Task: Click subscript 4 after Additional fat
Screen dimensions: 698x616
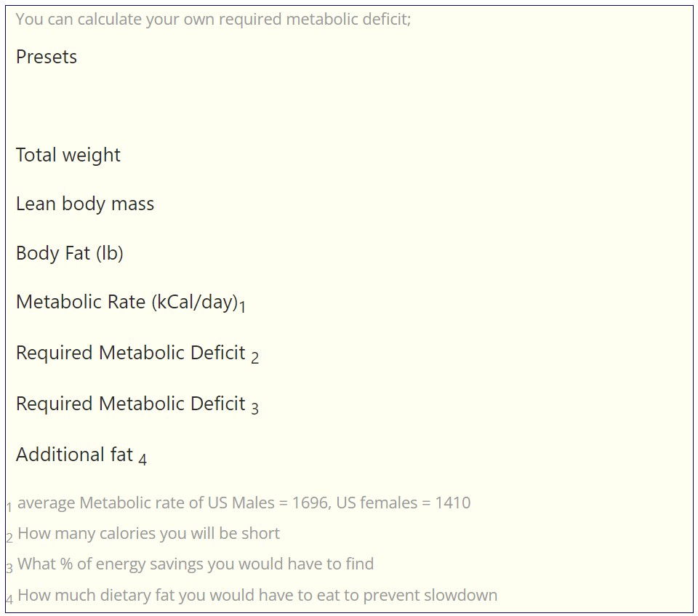Action: pyautogui.click(x=143, y=459)
